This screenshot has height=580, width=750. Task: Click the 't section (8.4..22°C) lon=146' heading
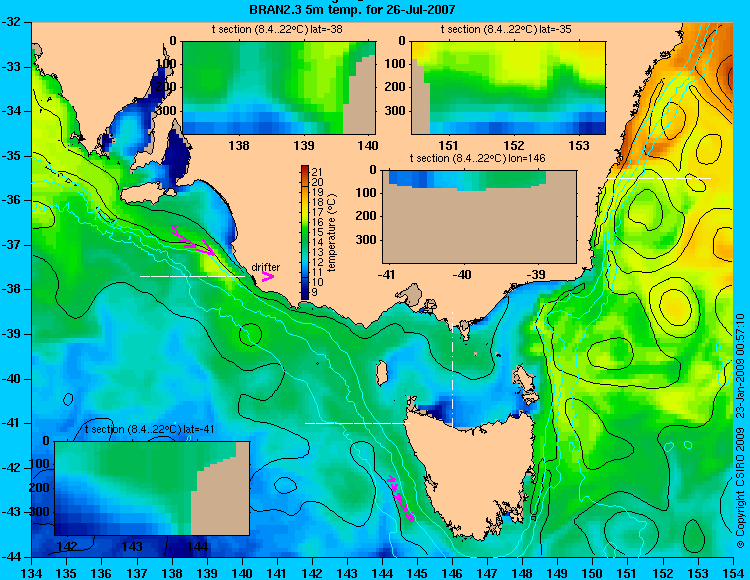pyautogui.click(x=477, y=158)
